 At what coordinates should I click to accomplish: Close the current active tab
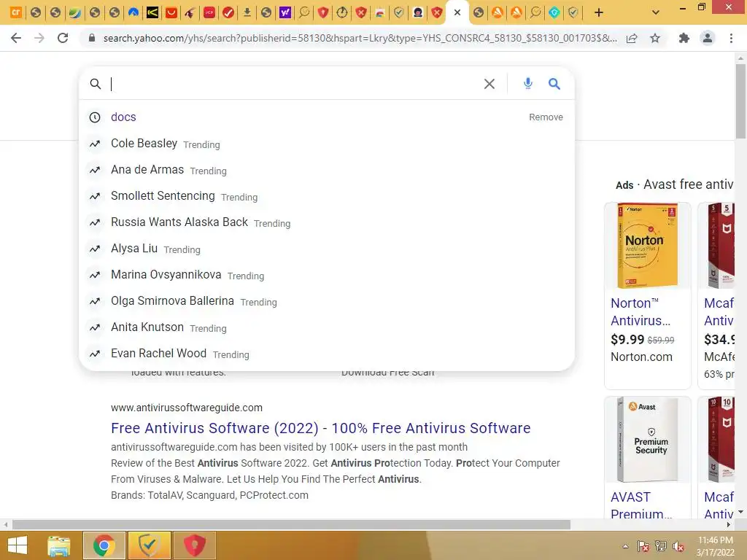click(x=457, y=12)
